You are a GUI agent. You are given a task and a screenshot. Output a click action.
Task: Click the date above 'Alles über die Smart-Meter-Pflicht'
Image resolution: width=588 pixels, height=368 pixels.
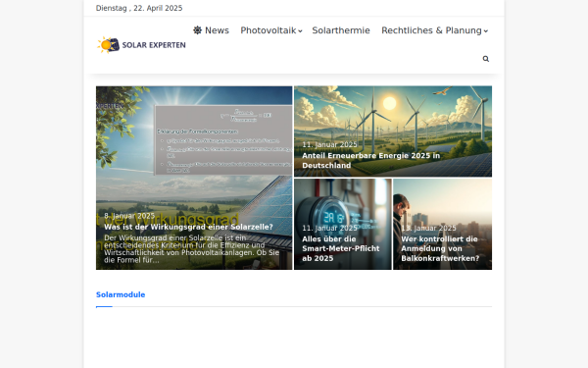click(329, 229)
